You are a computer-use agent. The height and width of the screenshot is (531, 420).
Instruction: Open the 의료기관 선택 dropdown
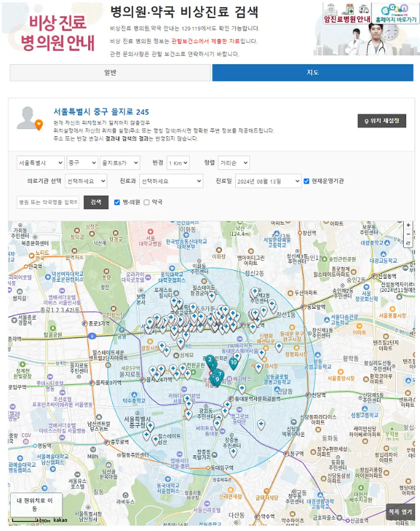[x=86, y=181]
